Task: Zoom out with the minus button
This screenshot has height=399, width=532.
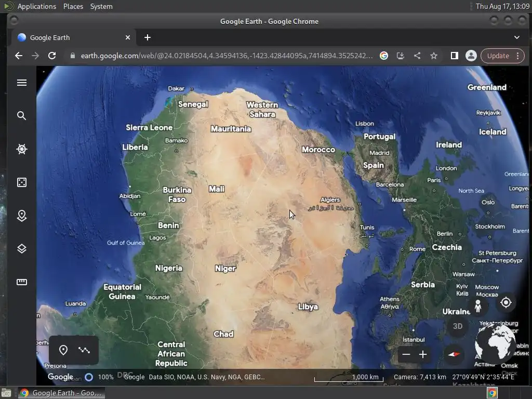Action: (406, 354)
